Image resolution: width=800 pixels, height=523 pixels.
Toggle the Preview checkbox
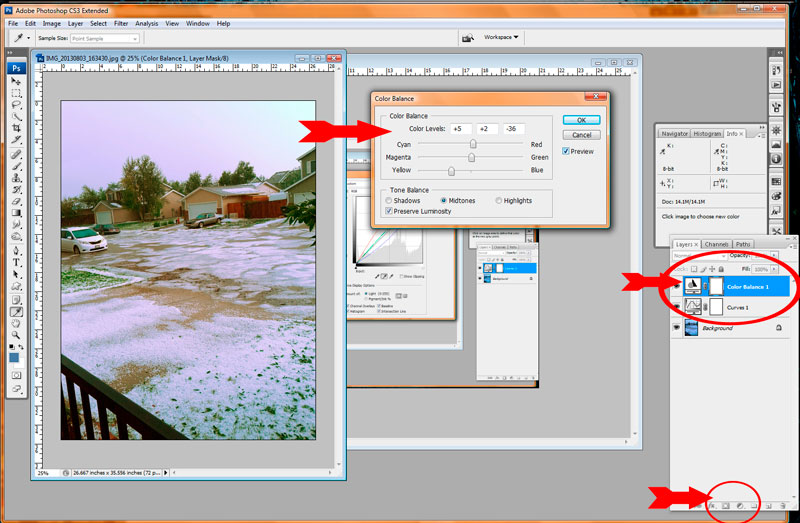pyautogui.click(x=566, y=151)
